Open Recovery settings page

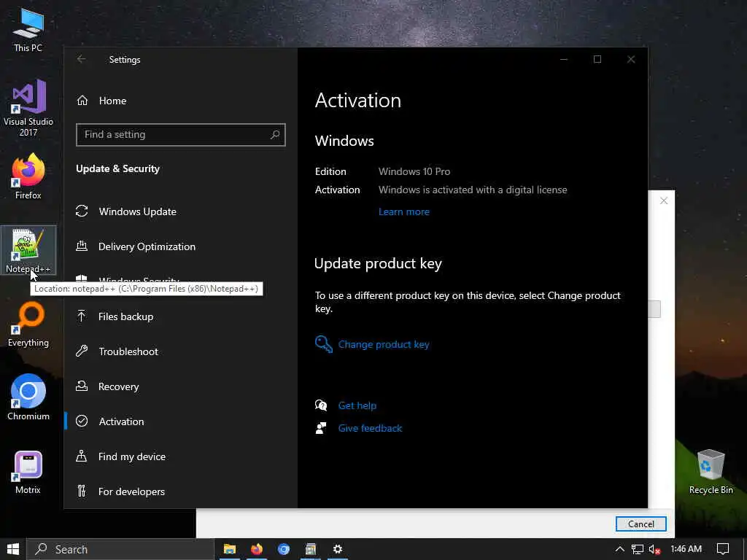tap(181, 386)
